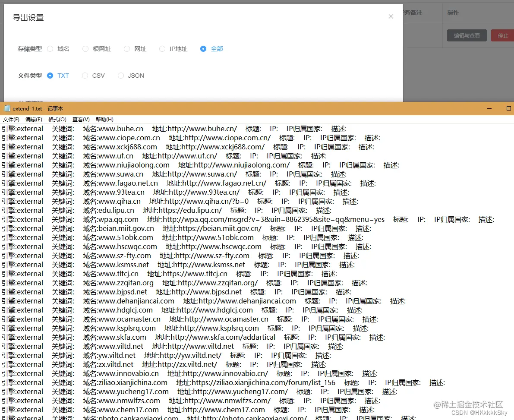This screenshot has height=420, width=514.
Task: Choose JSON as the file type
Action: point(121,76)
